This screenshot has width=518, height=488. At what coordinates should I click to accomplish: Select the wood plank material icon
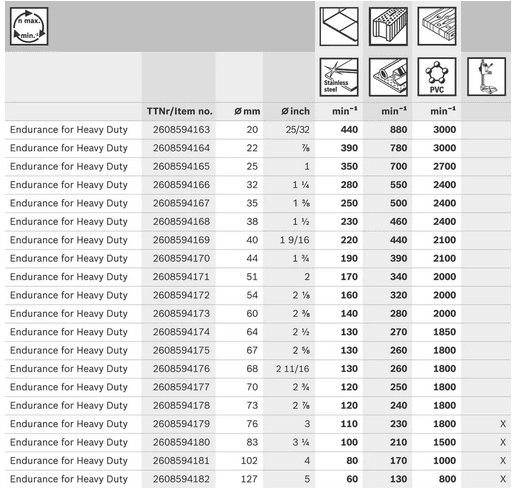(437, 26)
